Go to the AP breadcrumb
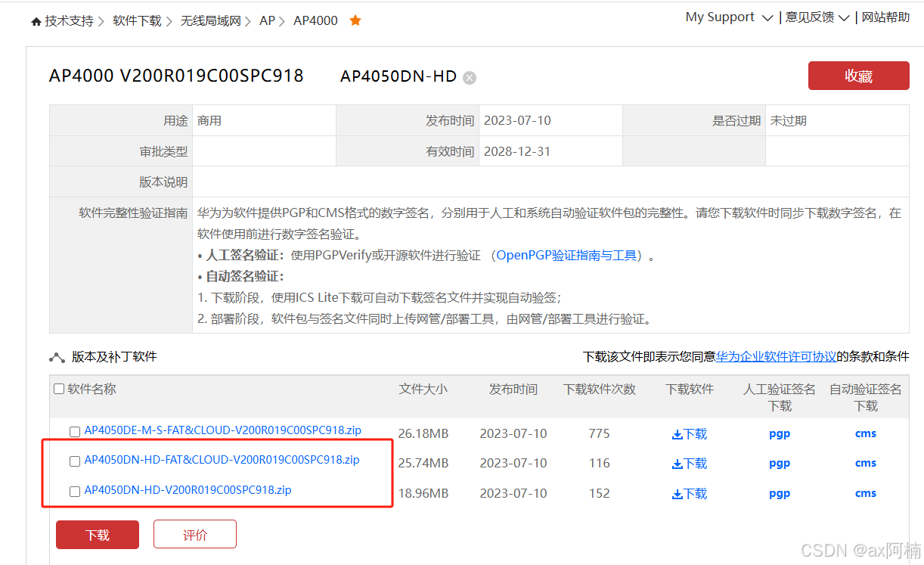 [x=267, y=21]
